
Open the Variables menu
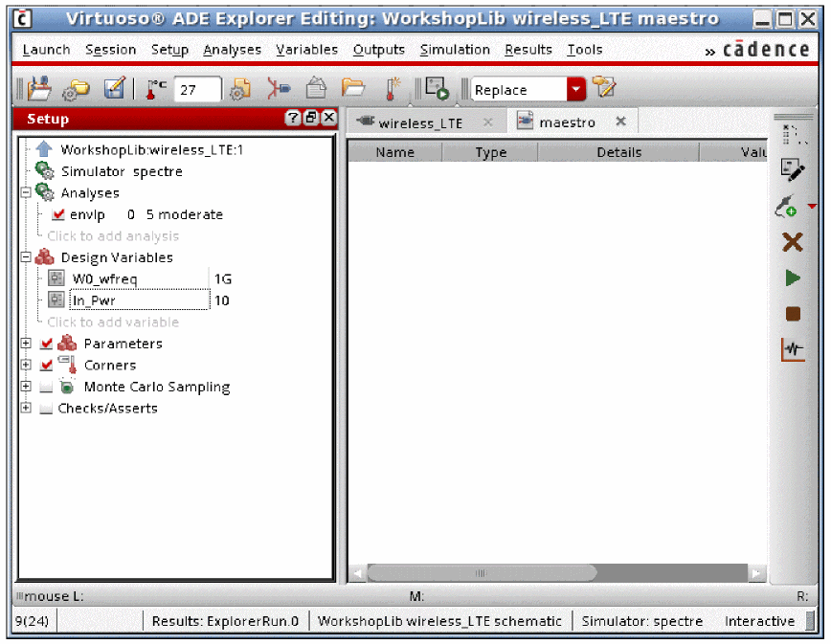click(307, 50)
